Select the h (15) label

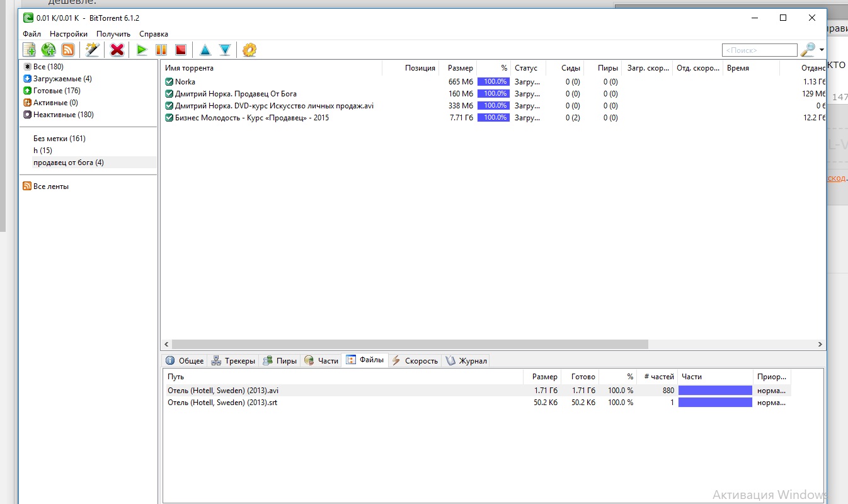tap(43, 151)
